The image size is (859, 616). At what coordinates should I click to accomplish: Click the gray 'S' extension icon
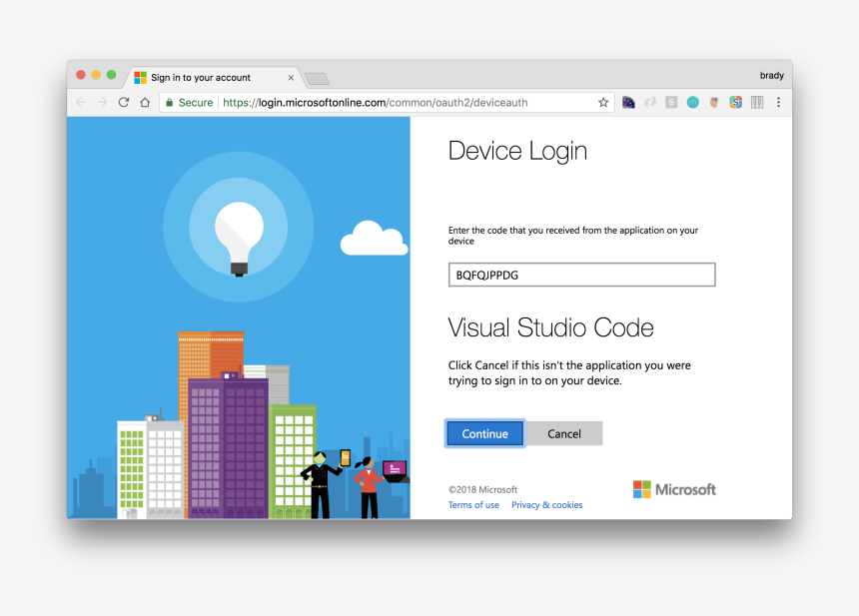point(671,102)
